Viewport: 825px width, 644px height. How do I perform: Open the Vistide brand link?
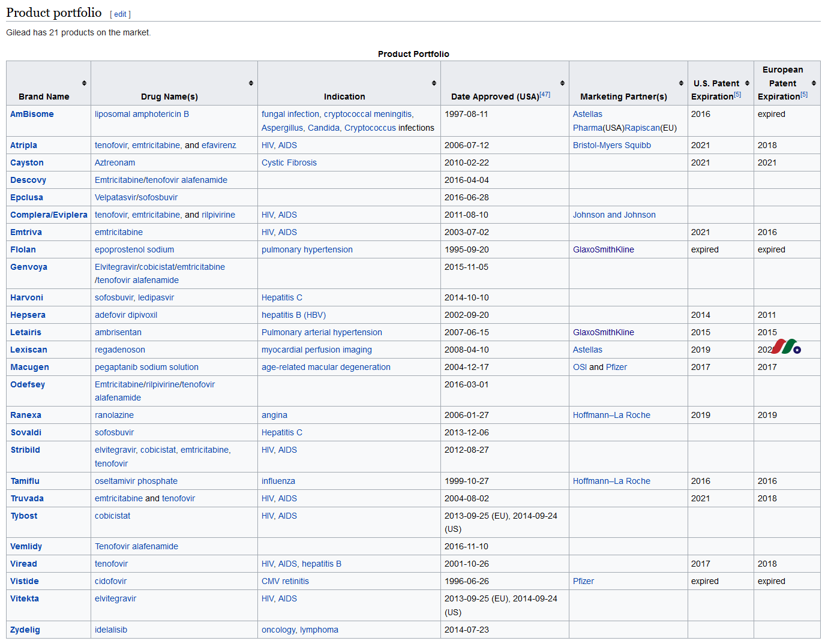[25, 581]
